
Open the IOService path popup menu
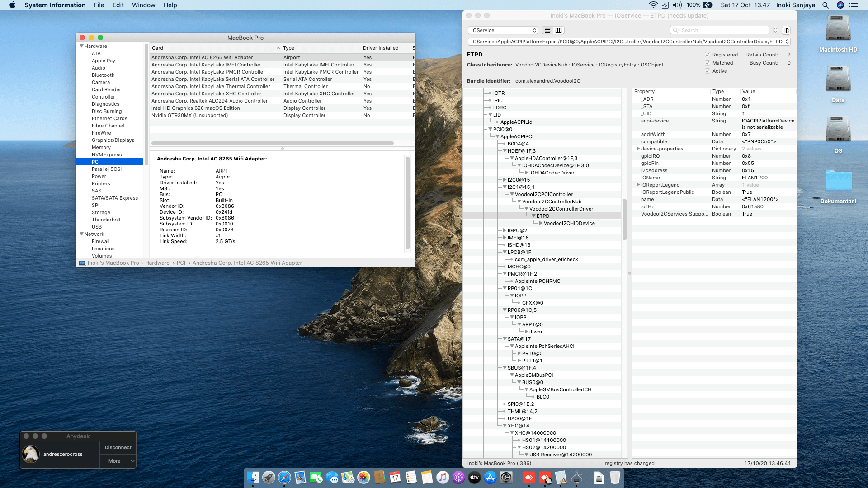[x=629, y=42]
